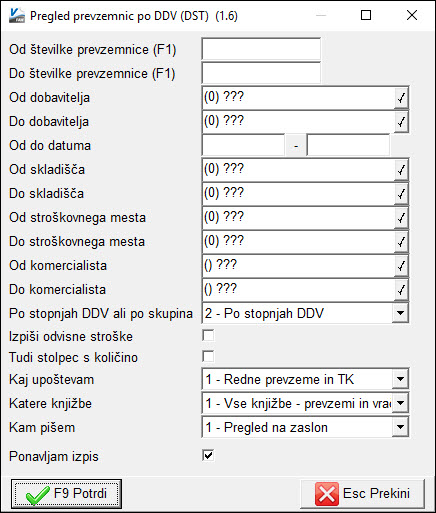The image size is (436, 513).
Task: Open lookup for Od stroškovnega mesta
Action: click(x=401, y=218)
